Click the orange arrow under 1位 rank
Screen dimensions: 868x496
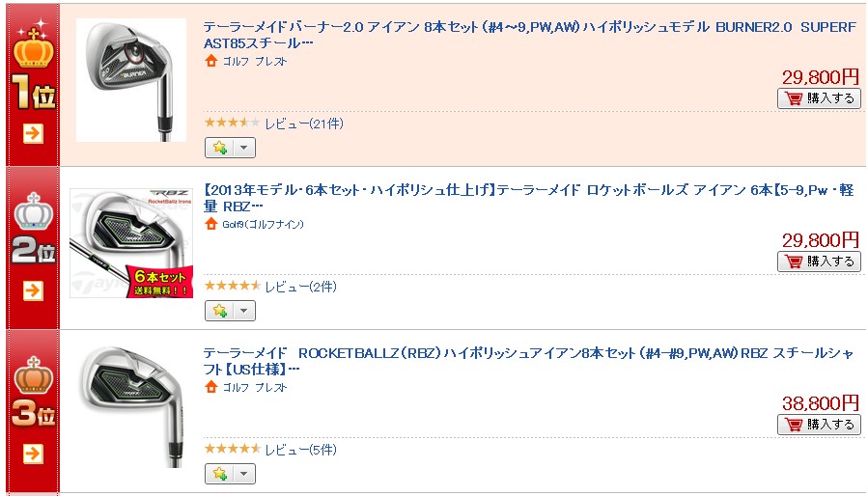click(33, 133)
